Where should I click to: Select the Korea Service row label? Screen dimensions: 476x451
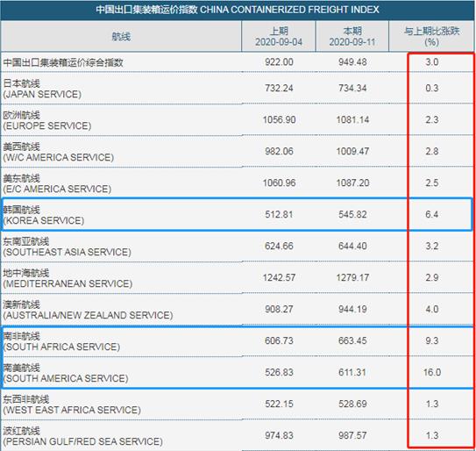point(44,215)
